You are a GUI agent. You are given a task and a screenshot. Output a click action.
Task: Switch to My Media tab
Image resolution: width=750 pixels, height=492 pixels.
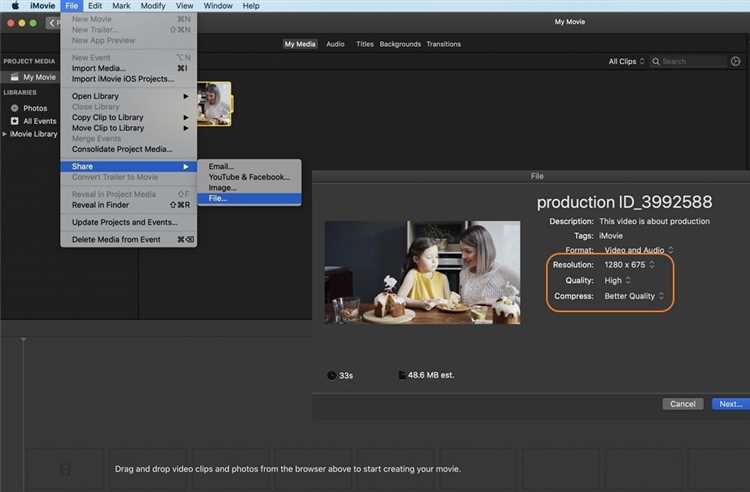[300, 44]
